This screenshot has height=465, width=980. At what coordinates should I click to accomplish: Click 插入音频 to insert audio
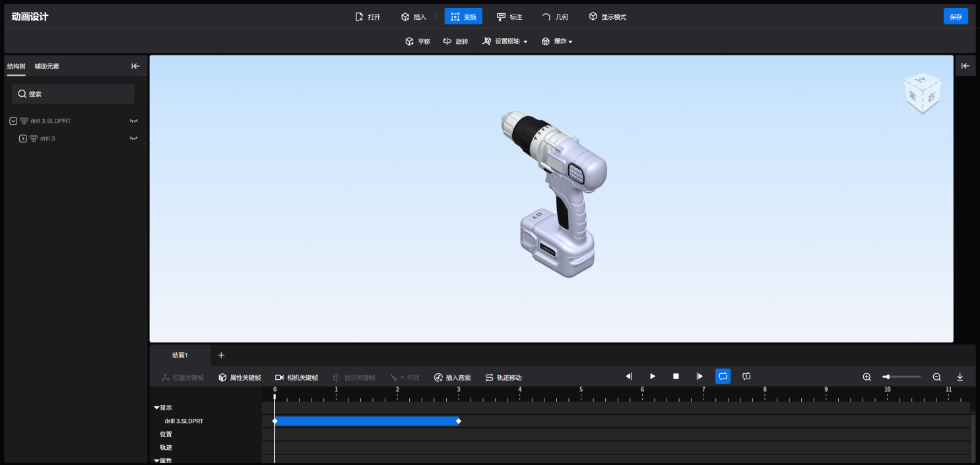point(452,377)
